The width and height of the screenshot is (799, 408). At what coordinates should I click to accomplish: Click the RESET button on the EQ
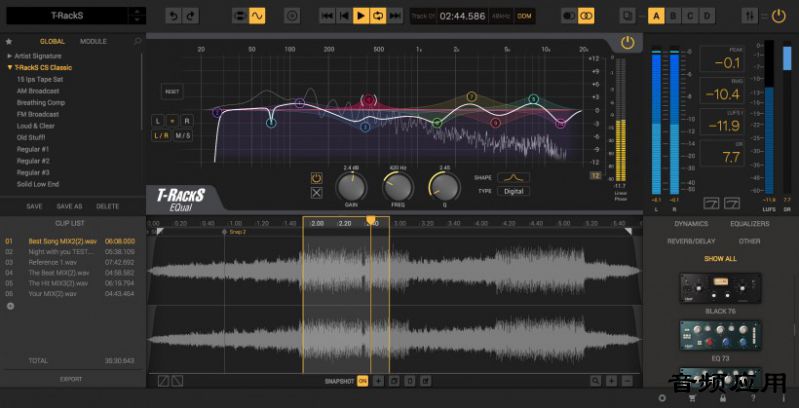click(x=172, y=92)
